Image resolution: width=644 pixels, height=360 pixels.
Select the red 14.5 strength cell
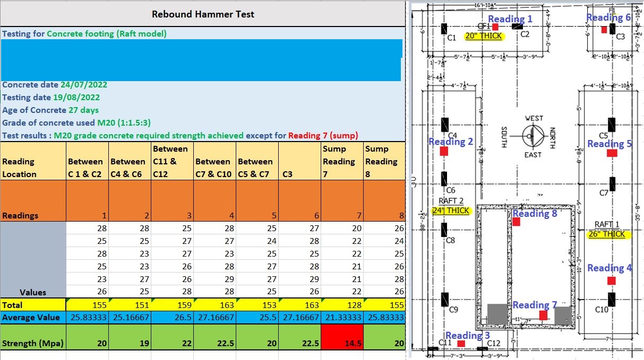click(x=342, y=343)
